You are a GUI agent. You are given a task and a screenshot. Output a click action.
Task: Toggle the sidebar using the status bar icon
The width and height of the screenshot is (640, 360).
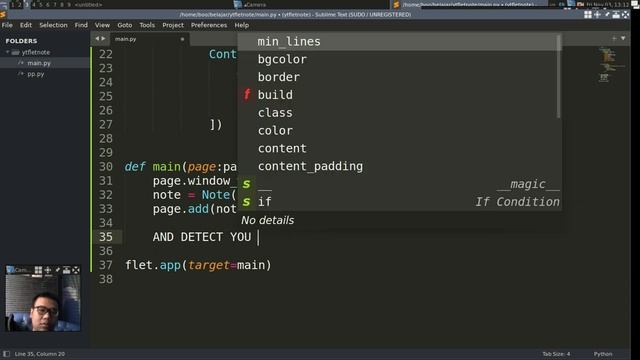(x=6, y=354)
